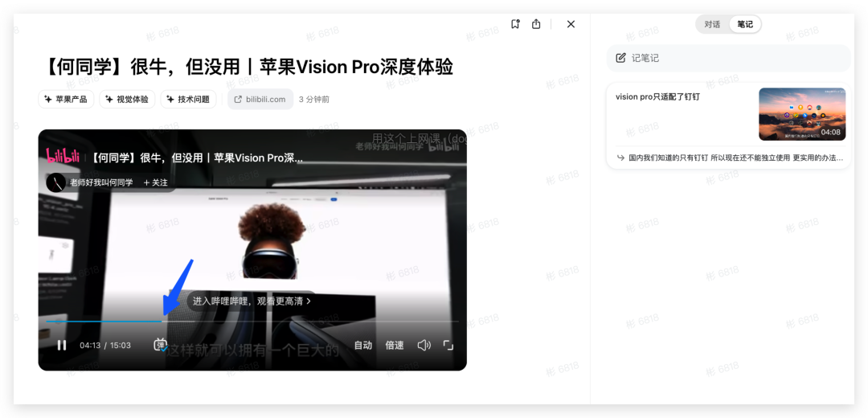The height and width of the screenshot is (418, 868).
Task: Click the 3 分钟前 timestamp
Action: point(314,99)
